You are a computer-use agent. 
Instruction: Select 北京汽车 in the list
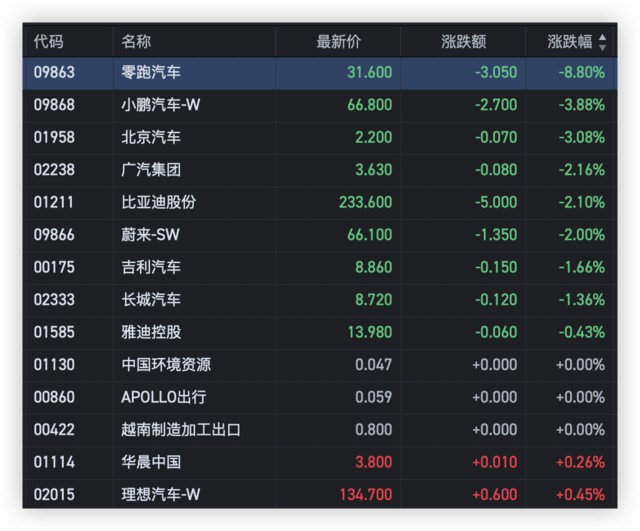click(x=151, y=137)
